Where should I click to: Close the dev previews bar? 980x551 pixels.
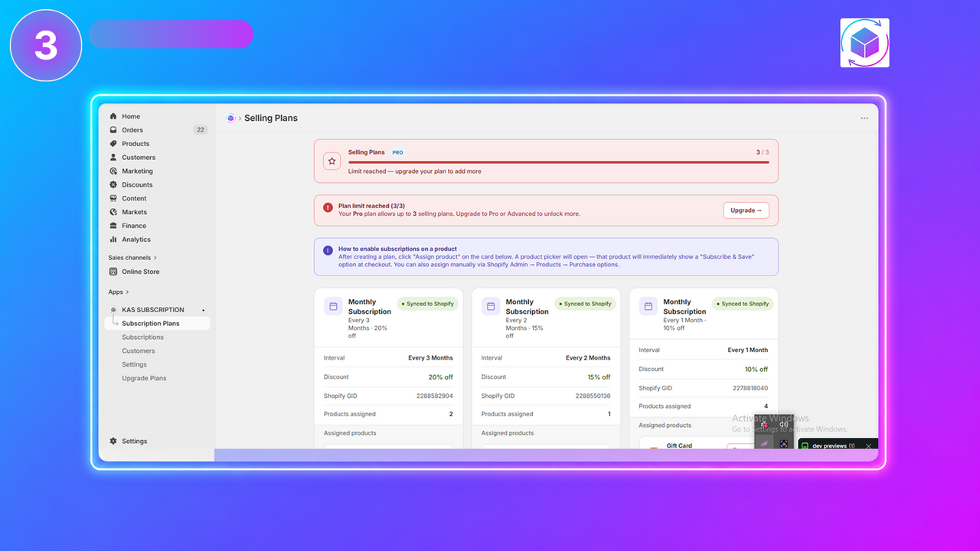coord(868,445)
